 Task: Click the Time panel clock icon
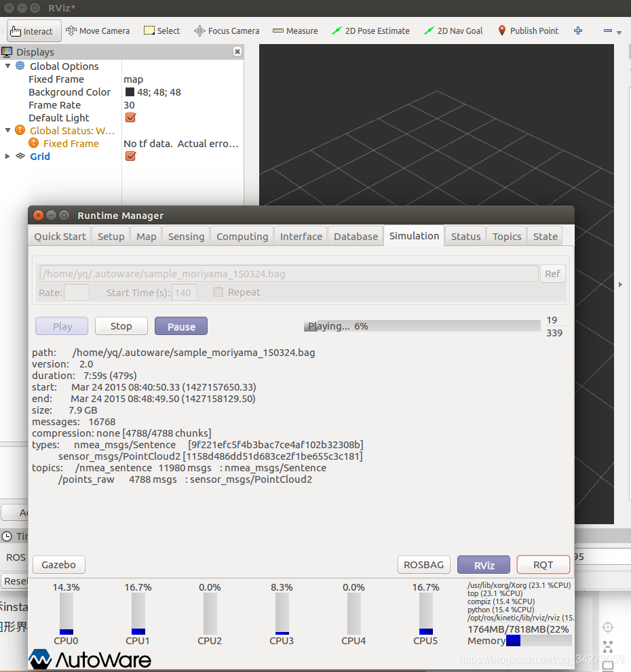click(x=7, y=536)
